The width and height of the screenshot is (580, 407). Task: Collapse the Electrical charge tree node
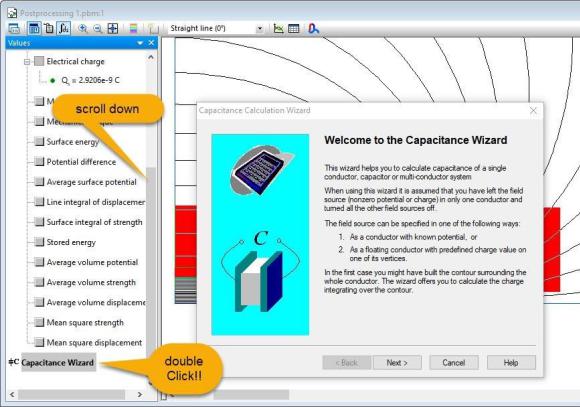tap(27, 62)
